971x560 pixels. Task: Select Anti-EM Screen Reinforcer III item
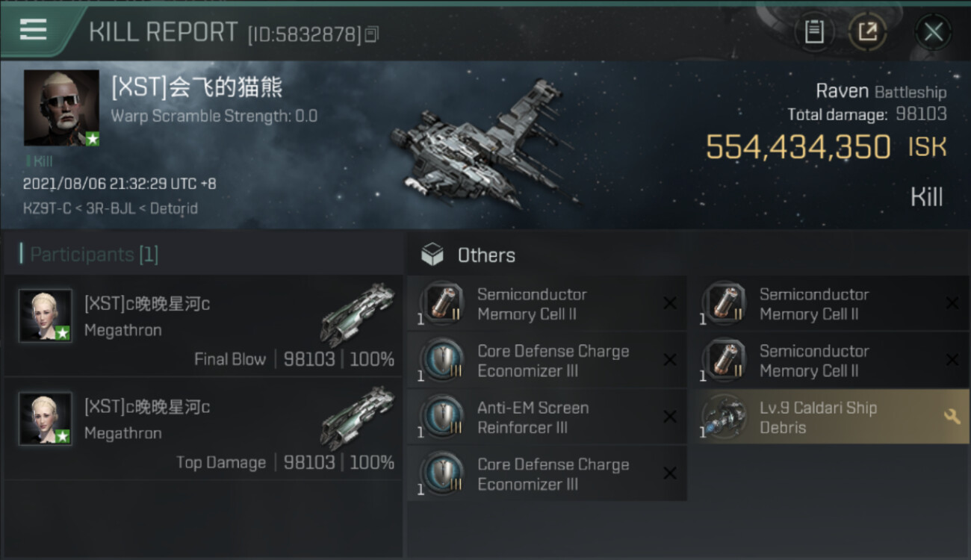coord(547,417)
